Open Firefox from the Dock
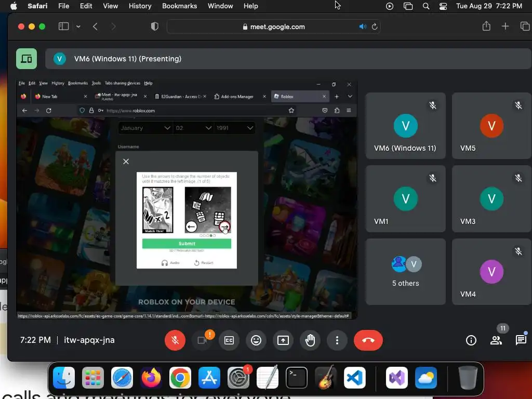The image size is (532, 399). coord(151,378)
